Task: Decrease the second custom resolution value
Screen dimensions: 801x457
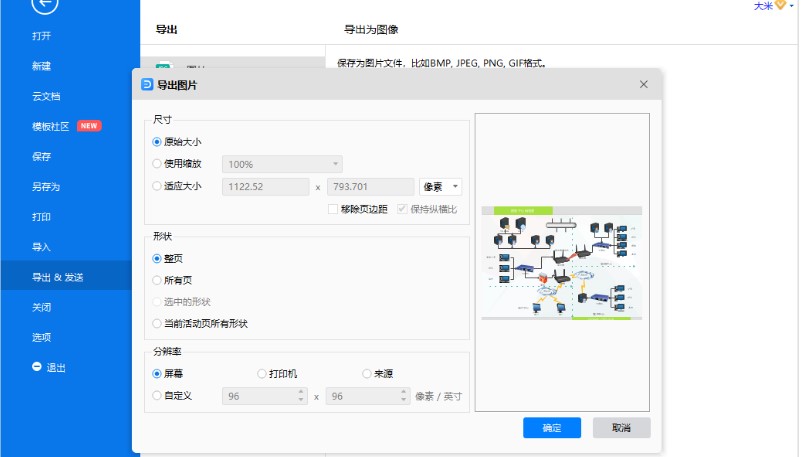Action: coord(404,400)
